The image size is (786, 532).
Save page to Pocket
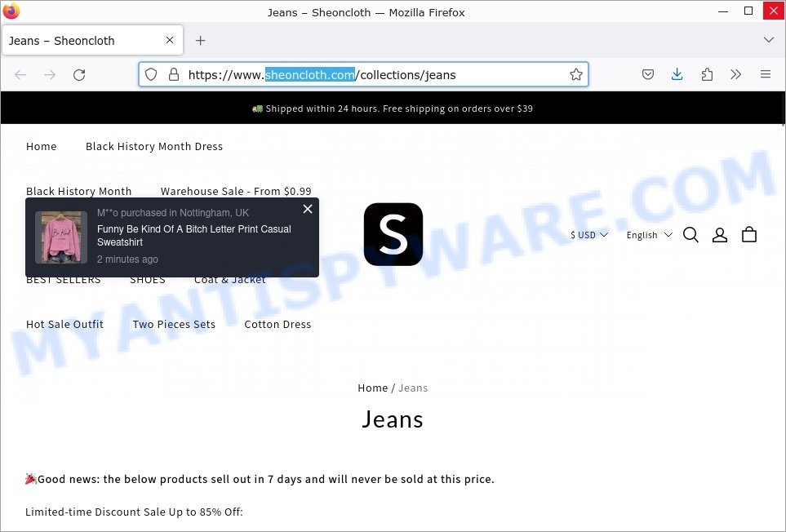647,74
